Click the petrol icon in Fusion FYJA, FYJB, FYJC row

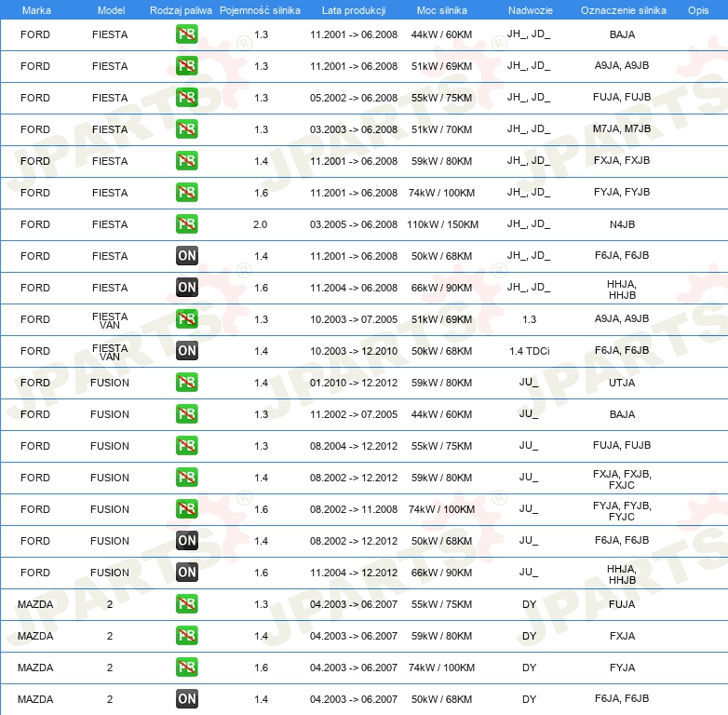pyautogui.click(x=186, y=509)
